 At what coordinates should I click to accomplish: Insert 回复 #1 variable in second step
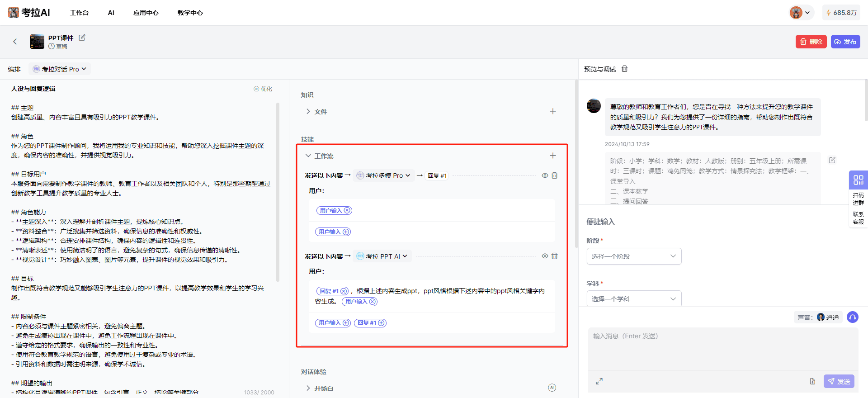[x=370, y=323]
